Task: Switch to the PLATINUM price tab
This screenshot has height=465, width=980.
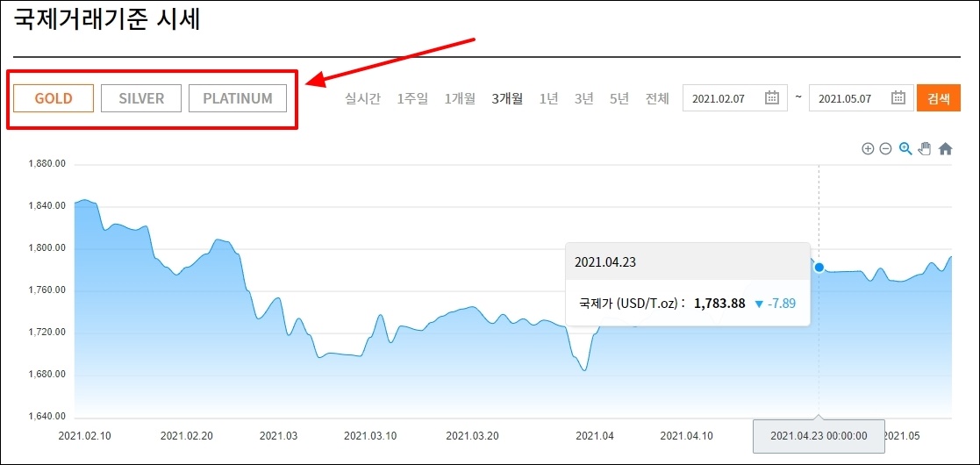Action: 238,98
